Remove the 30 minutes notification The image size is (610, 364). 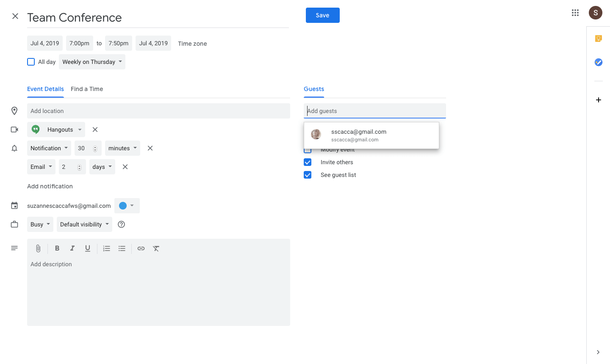click(x=150, y=148)
